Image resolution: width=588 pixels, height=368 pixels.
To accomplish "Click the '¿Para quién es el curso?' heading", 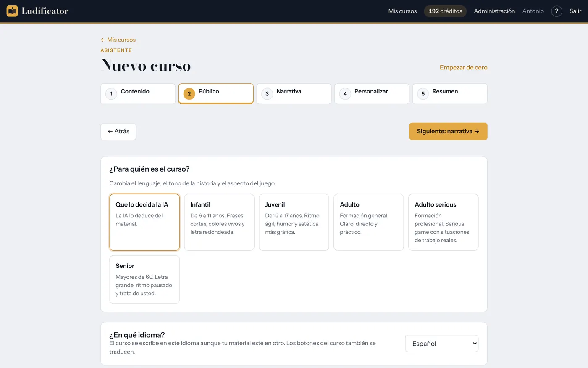I will pos(150,169).
